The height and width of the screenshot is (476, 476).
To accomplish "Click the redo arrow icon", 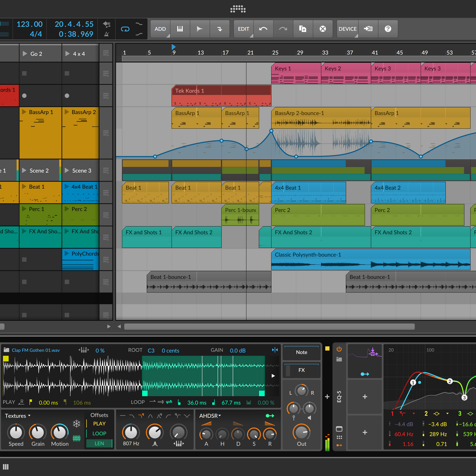I will (283, 29).
